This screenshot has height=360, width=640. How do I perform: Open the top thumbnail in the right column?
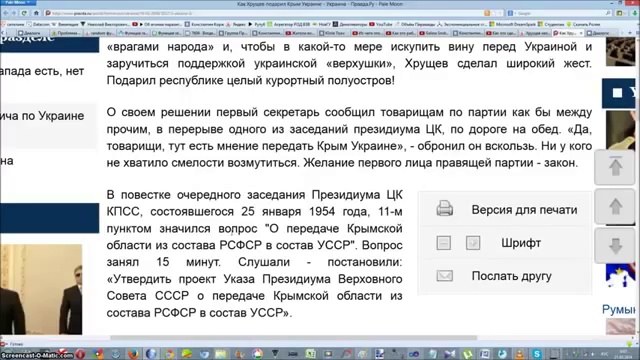click(x=620, y=51)
